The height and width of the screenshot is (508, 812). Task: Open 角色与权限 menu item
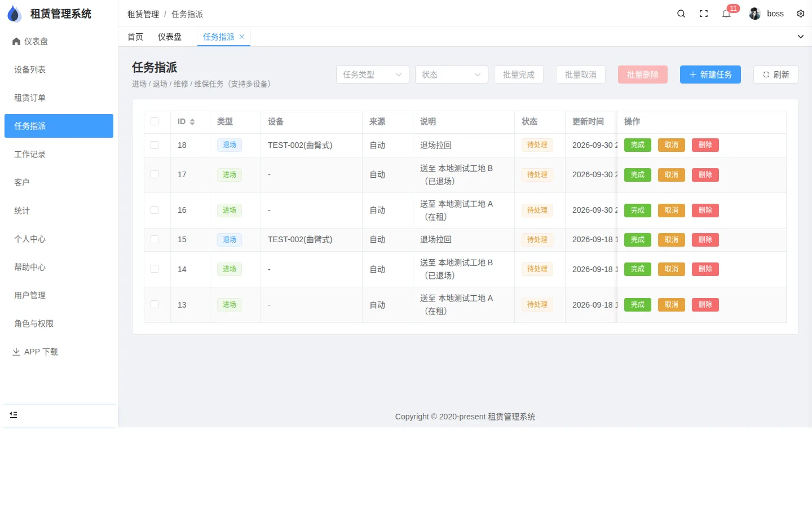click(59, 323)
